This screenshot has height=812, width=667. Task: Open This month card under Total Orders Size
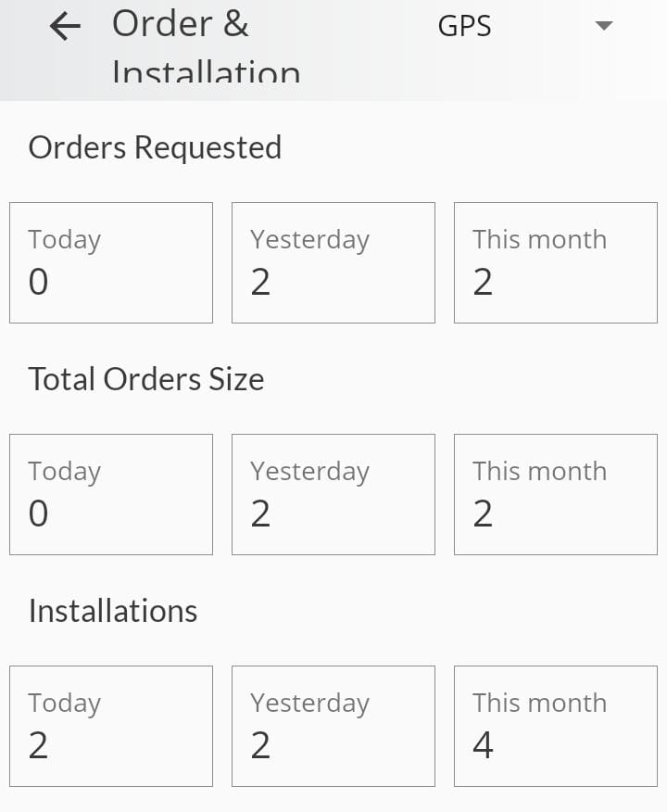pos(556,495)
